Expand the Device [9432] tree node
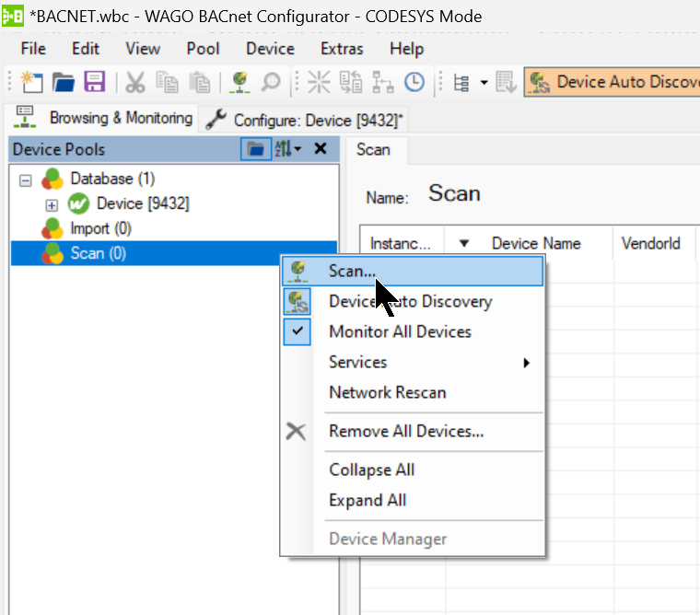This screenshot has width=700, height=615. click(52, 205)
